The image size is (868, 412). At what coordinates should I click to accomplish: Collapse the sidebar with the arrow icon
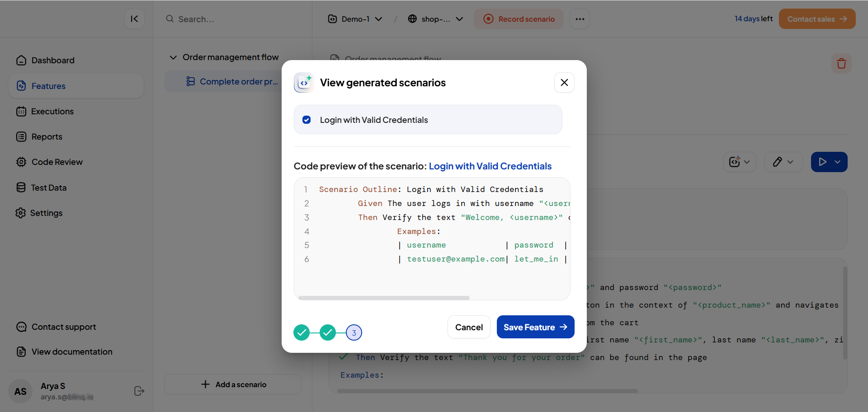[x=134, y=19]
